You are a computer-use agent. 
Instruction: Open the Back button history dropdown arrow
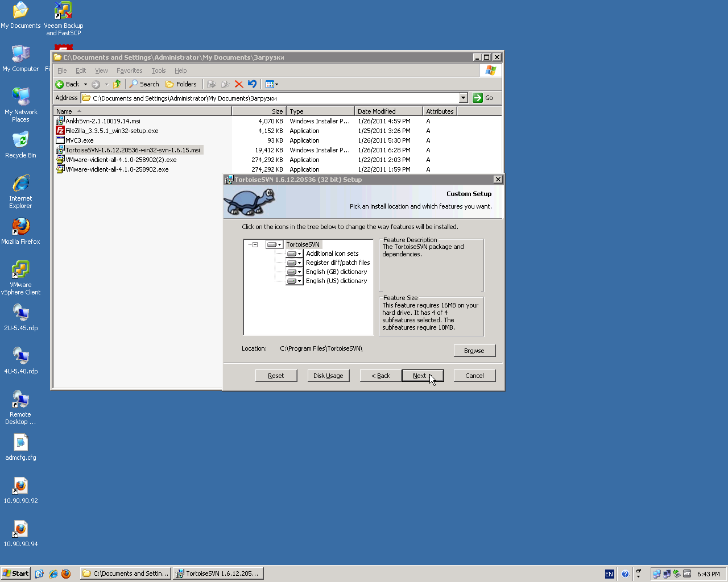(x=85, y=84)
